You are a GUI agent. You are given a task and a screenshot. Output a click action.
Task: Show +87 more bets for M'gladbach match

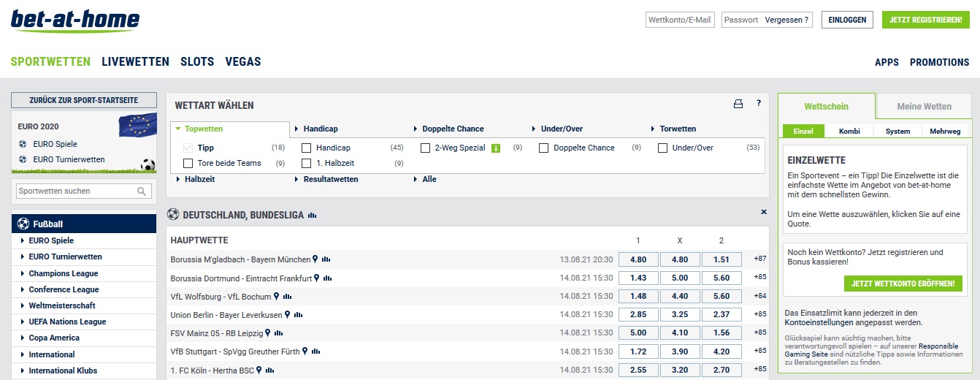click(760, 259)
